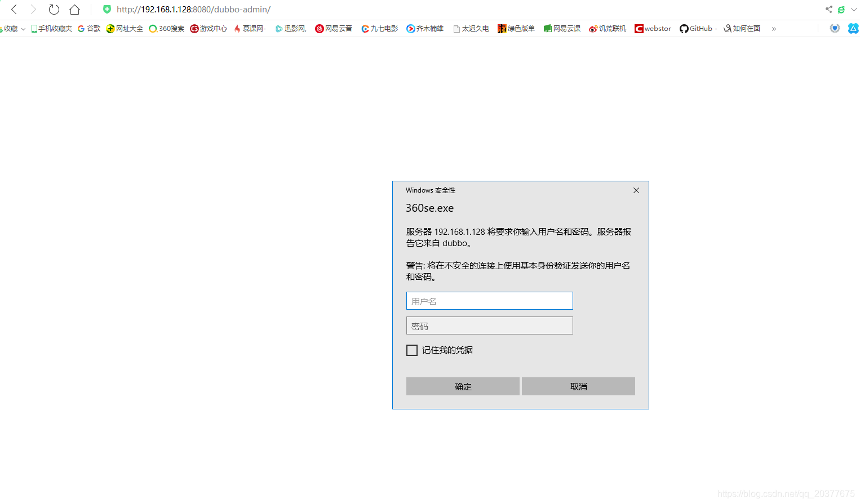This screenshot has width=860, height=504.
Task: Click the 确定 button
Action: [x=463, y=386]
